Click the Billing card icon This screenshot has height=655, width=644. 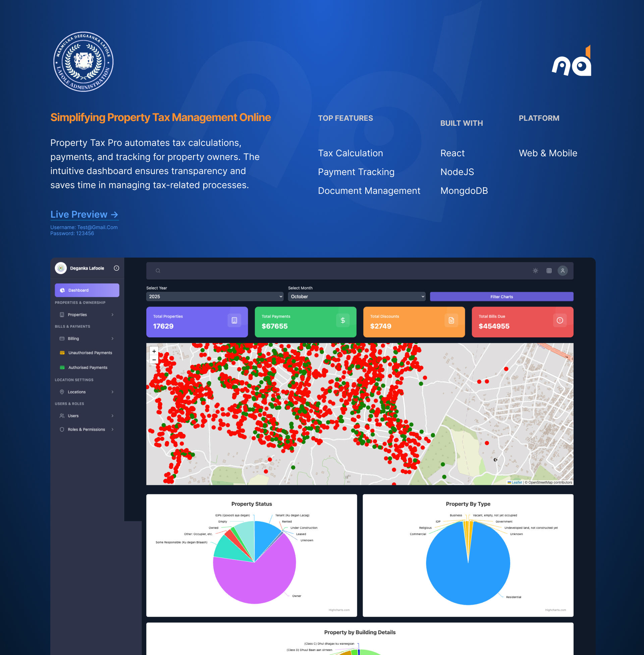pyautogui.click(x=62, y=338)
